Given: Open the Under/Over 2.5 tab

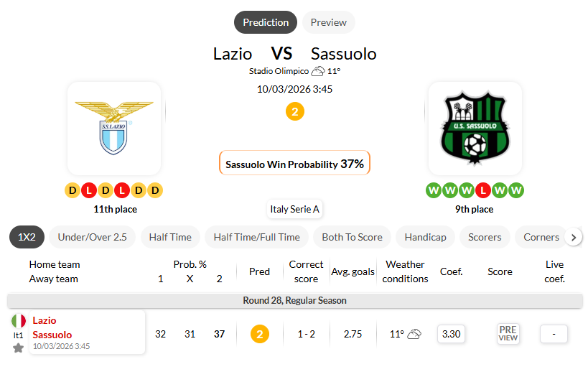Looking at the screenshot, I should tap(92, 237).
